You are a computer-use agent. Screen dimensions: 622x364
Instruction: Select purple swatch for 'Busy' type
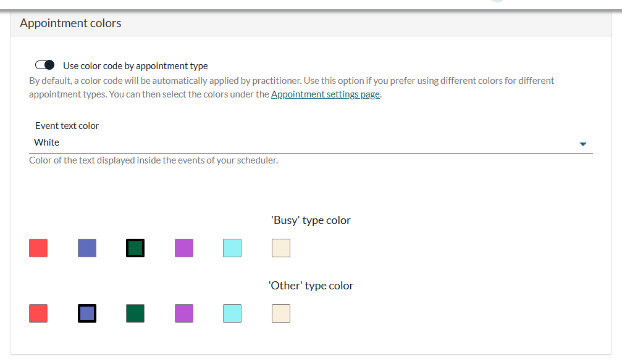tap(184, 248)
